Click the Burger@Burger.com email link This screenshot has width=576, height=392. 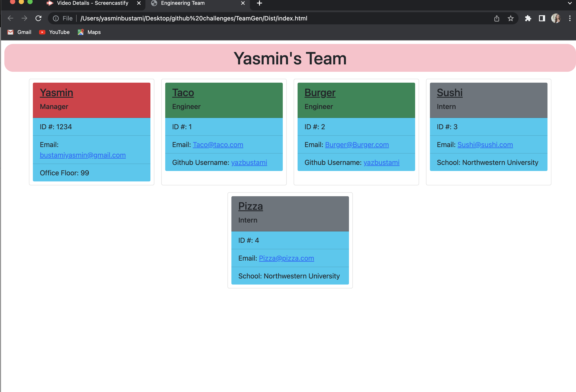[x=357, y=145]
